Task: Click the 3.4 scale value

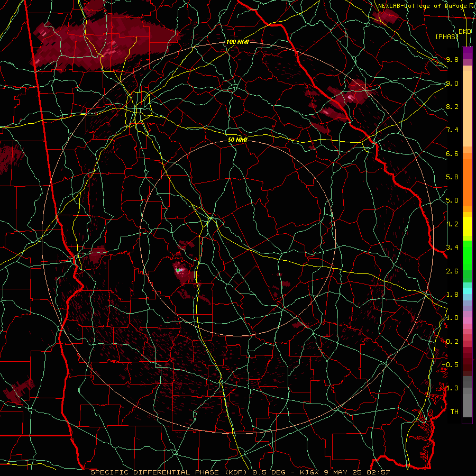Action: 452,247
